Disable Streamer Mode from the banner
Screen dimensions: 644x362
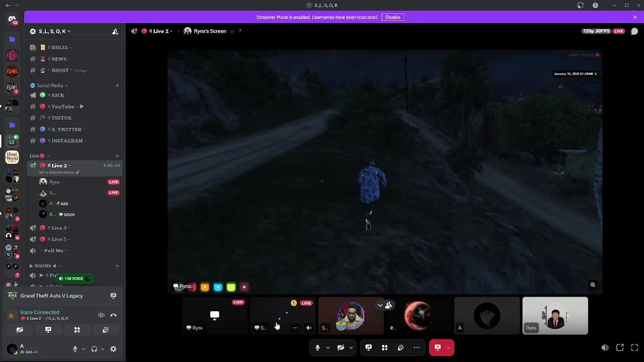click(x=392, y=17)
